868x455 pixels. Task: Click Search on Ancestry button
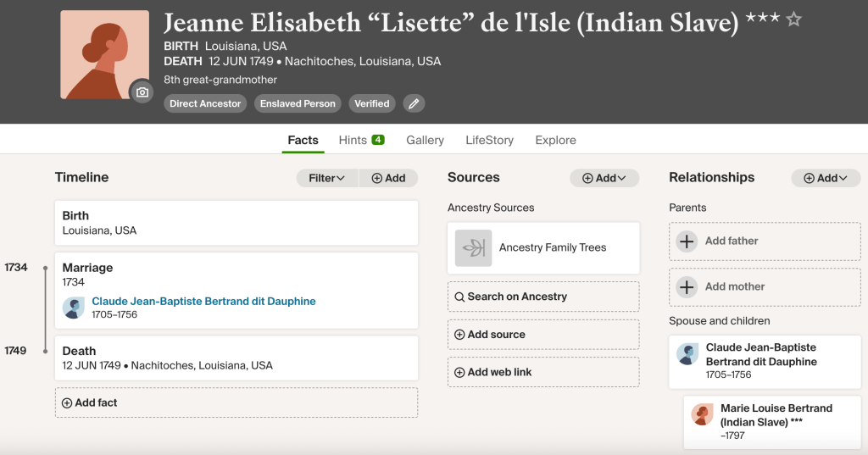pos(511,297)
